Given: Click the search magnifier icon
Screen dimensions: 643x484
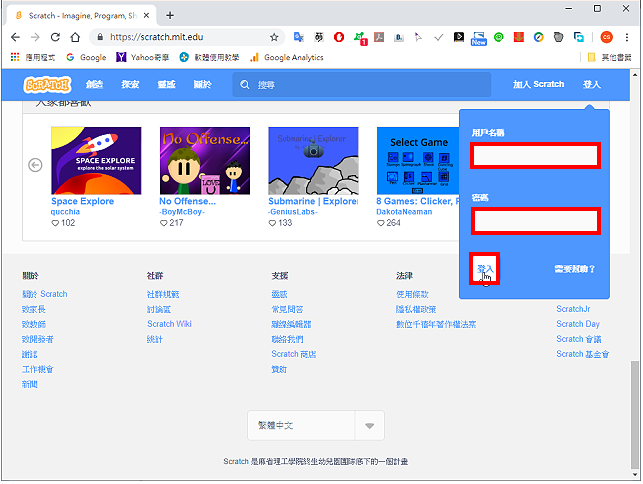Looking at the screenshot, I should coord(245,85).
